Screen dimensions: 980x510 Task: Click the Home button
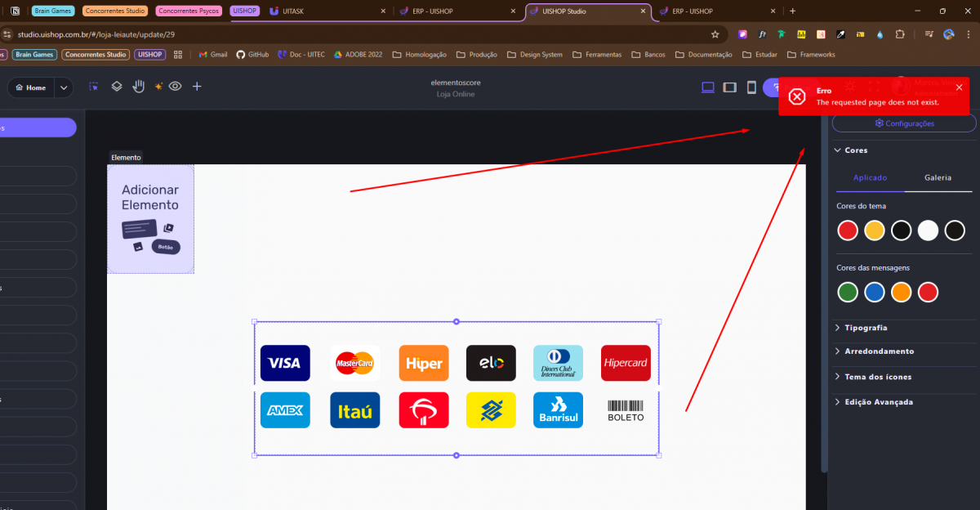coord(31,87)
